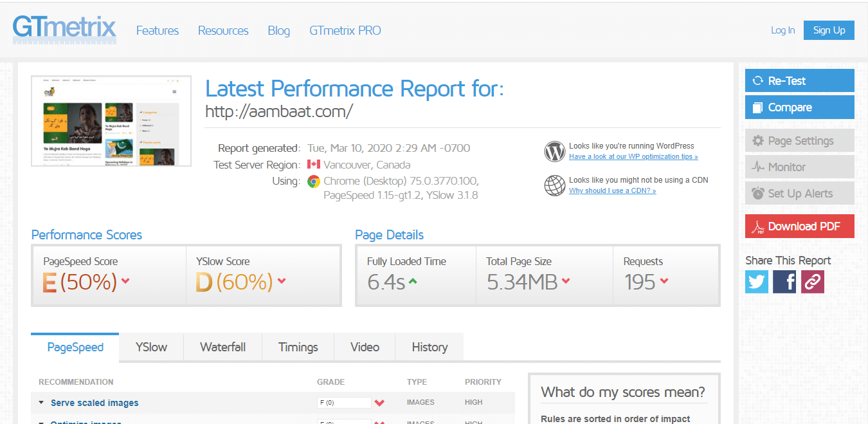The image size is (868, 424).
Task: Click the Fully Loaded Time up arrow
Action: click(413, 281)
